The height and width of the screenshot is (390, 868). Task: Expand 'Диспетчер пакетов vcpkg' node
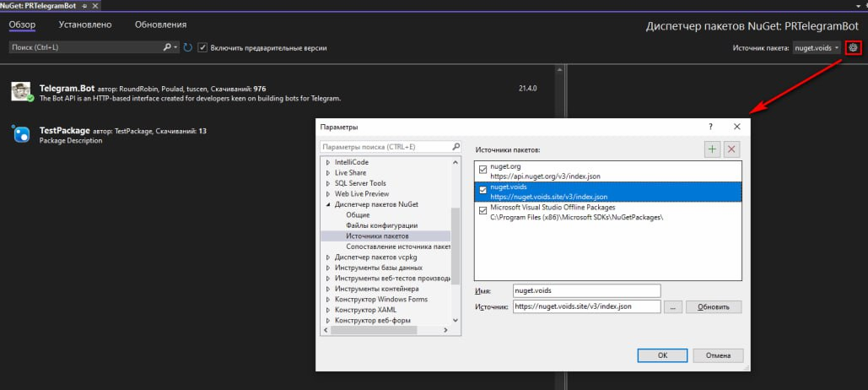pyautogui.click(x=329, y=257)
